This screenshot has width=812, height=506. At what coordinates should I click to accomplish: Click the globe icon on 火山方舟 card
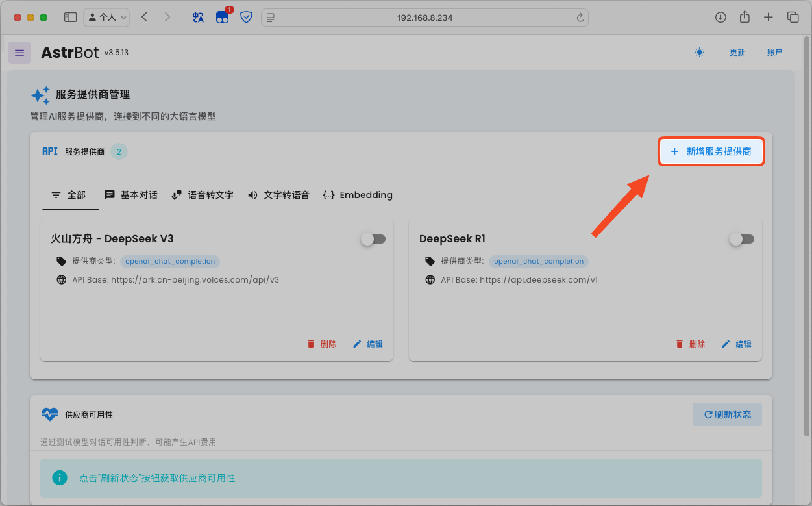click(62, 280)
